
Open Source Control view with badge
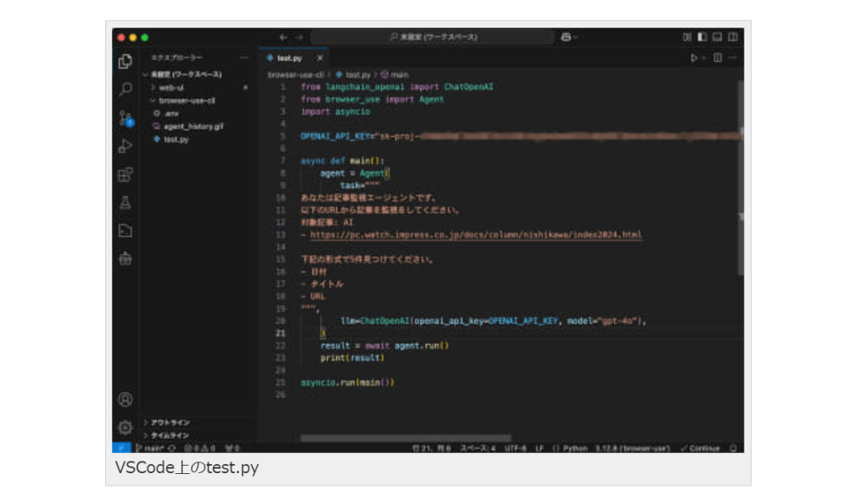(125, 118)
